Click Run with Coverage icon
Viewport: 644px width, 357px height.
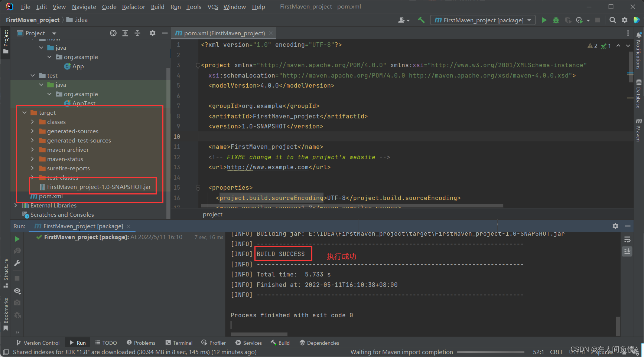point(568,20)
